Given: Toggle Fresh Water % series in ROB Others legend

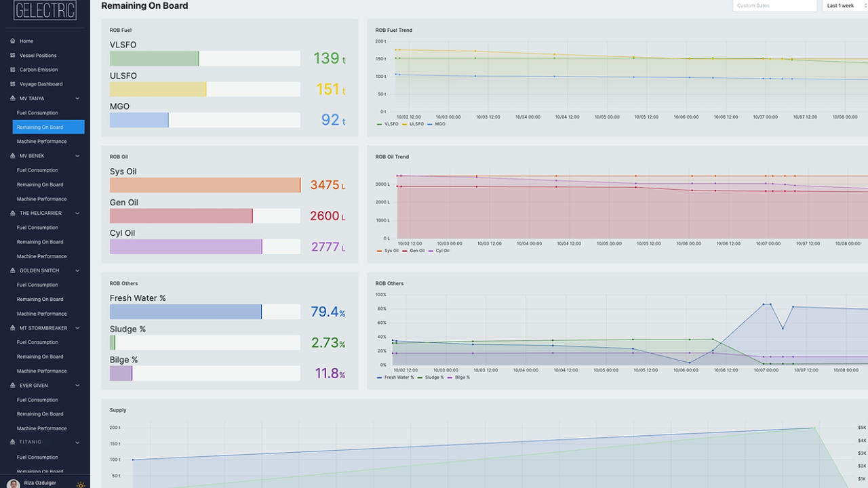Looking at the screenshot, I should (395, 377).
